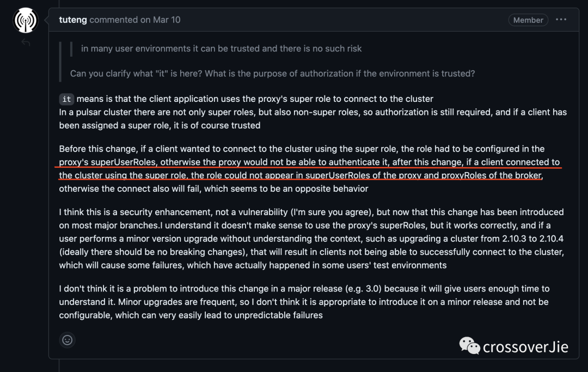The width and height of the screenshot is (588, 372).
Task: Click the 'means is that the client application' line
Action: [x=255, y=99]
